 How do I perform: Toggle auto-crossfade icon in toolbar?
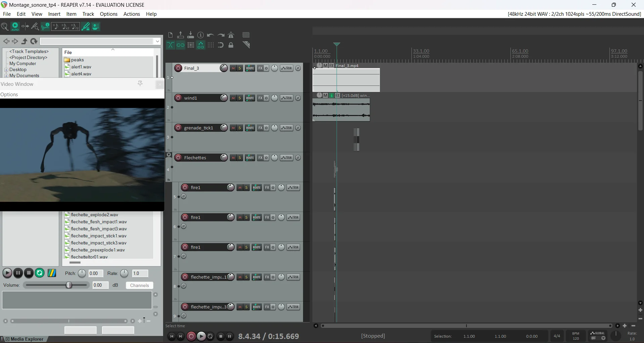[170, 45]
